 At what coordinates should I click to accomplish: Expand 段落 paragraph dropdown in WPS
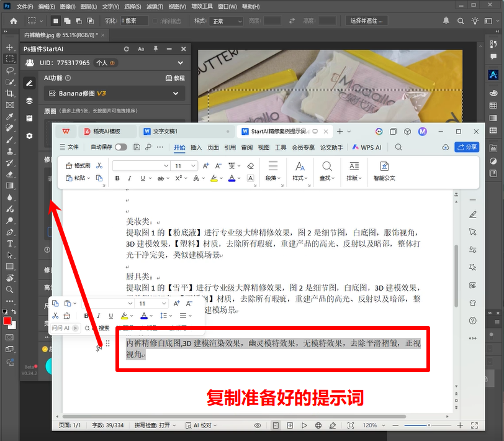coord(273,178)
